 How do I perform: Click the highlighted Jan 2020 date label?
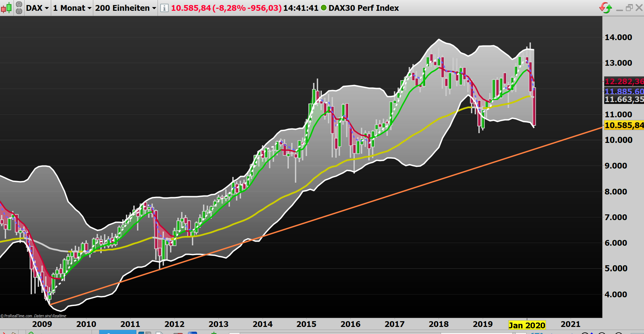click(527, 325)
